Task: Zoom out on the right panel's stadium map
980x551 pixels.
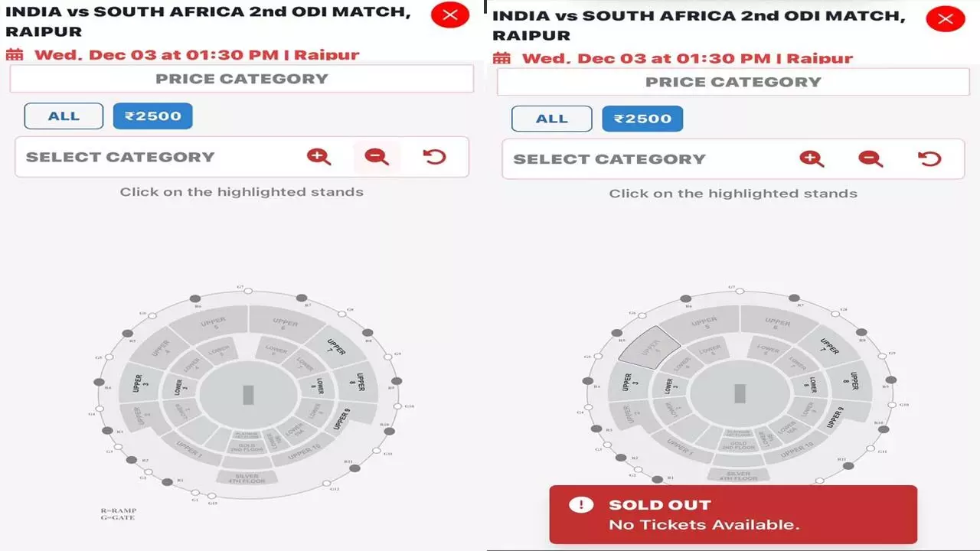Action: 871,158
